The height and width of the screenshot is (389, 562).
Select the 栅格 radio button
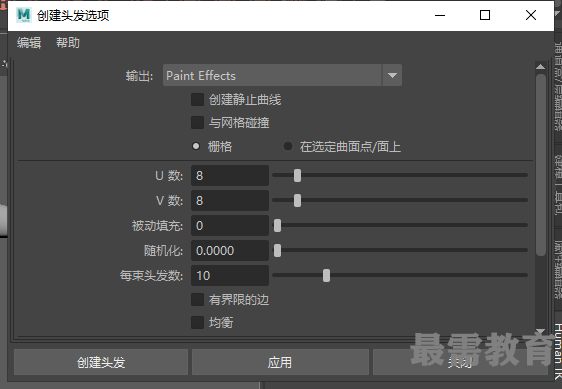tap(196, 146)
